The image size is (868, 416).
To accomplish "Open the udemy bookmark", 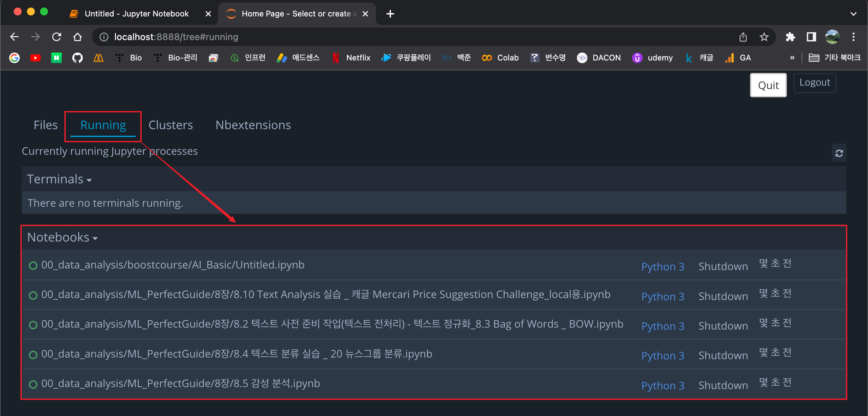I will click(x=652, y=58).
